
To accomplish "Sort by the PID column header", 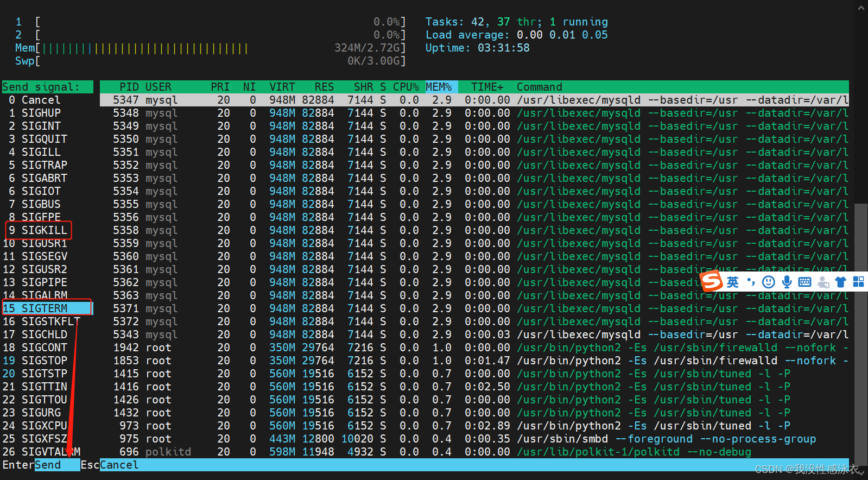I will point(129,87).
